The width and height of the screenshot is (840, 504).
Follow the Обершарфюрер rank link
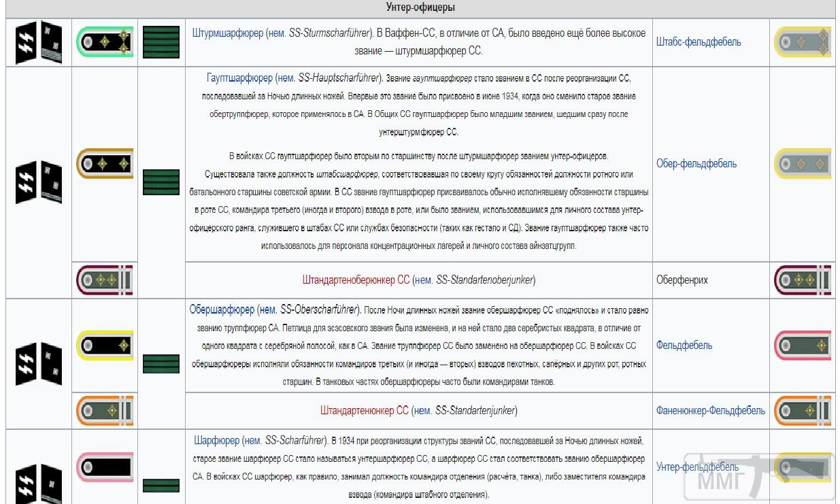pos(222,310)
